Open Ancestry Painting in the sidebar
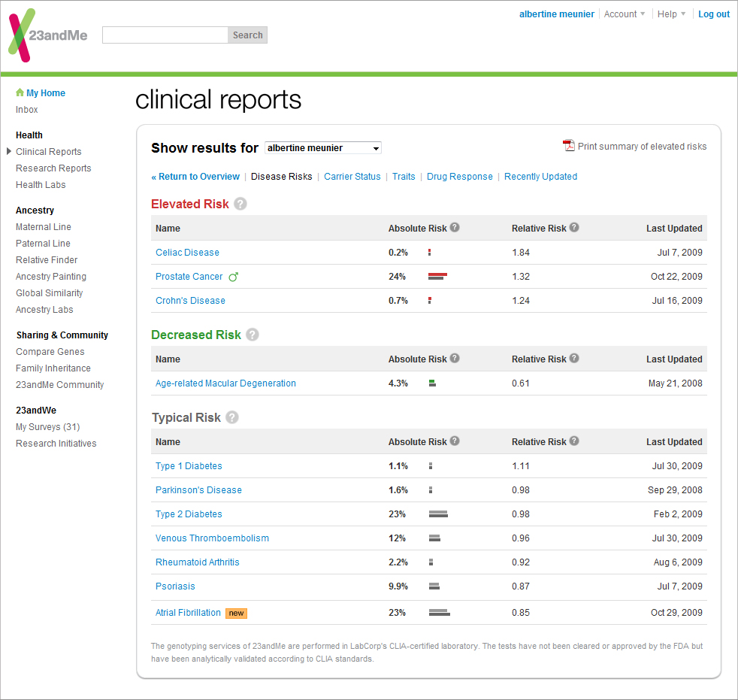The image size is (738, 700). click(51, 277)
